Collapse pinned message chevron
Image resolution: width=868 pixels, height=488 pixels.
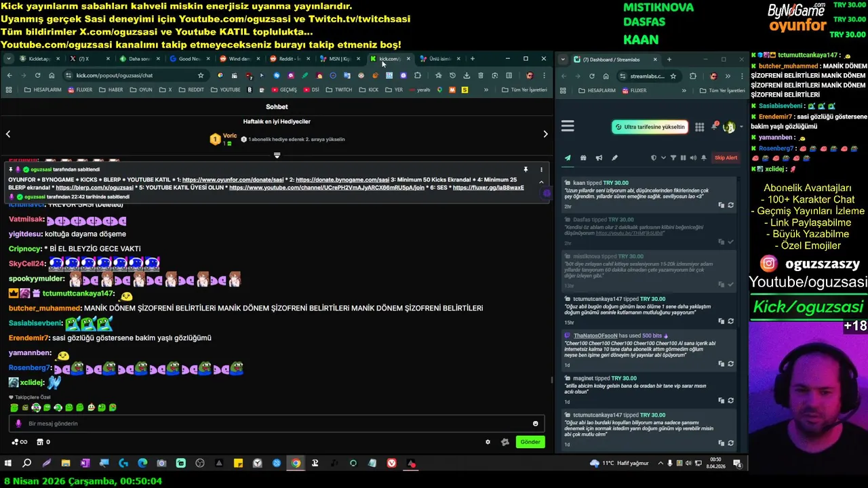click(541, 182)
